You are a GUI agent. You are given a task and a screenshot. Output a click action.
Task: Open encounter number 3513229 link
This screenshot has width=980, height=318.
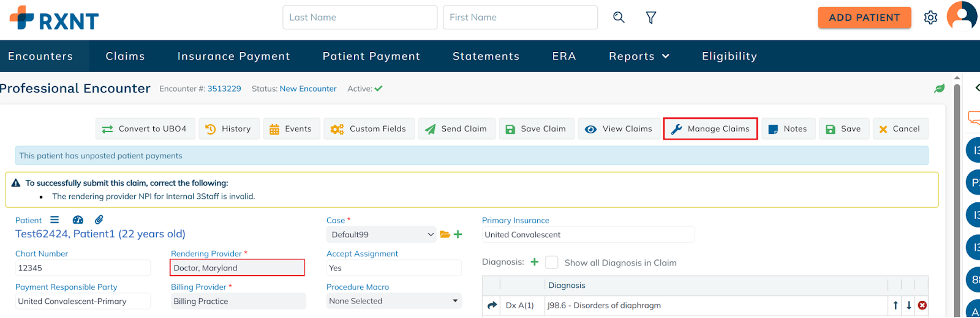(224, 89)
